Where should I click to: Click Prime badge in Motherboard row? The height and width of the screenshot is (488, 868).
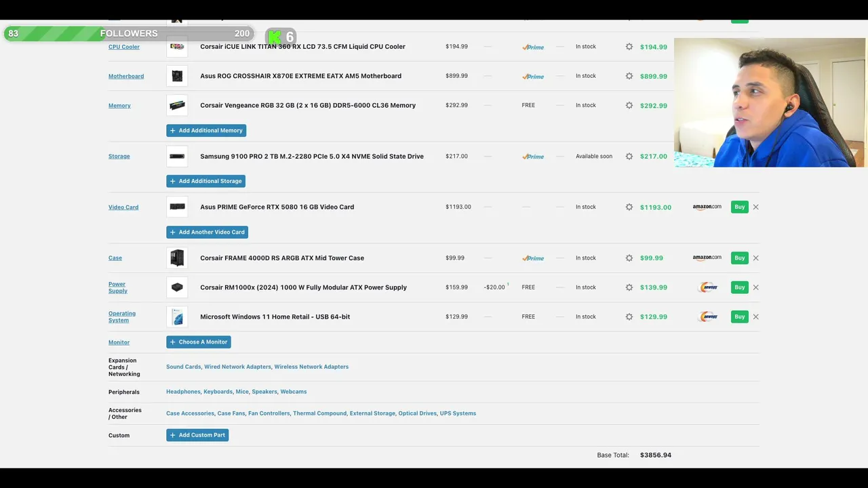coord(533,77)
